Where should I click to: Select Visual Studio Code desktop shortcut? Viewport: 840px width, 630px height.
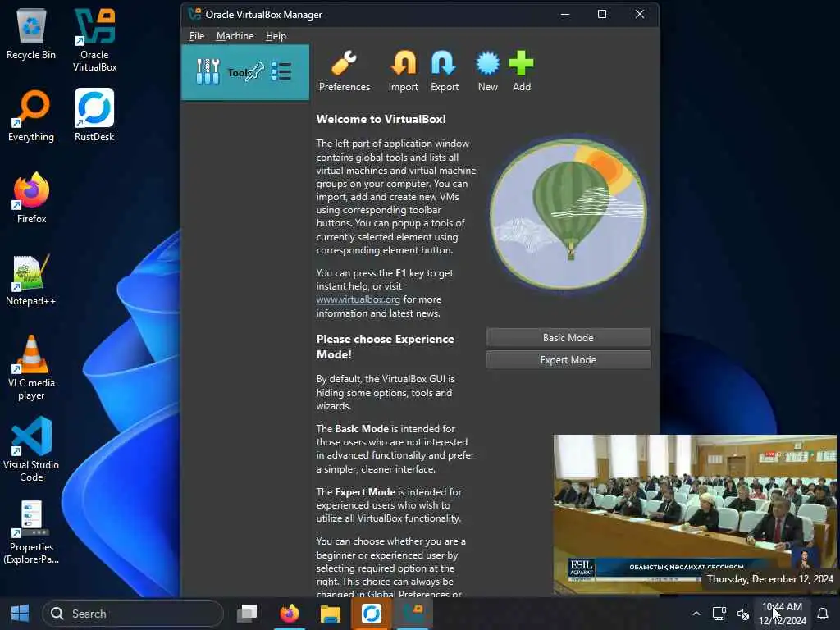[x=31, y=450]
